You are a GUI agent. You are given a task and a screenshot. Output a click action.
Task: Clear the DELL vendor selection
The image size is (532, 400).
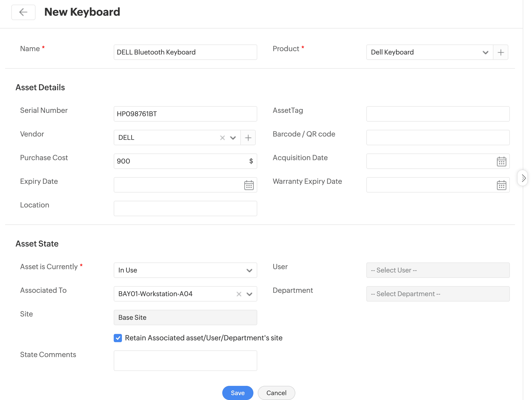223,138
